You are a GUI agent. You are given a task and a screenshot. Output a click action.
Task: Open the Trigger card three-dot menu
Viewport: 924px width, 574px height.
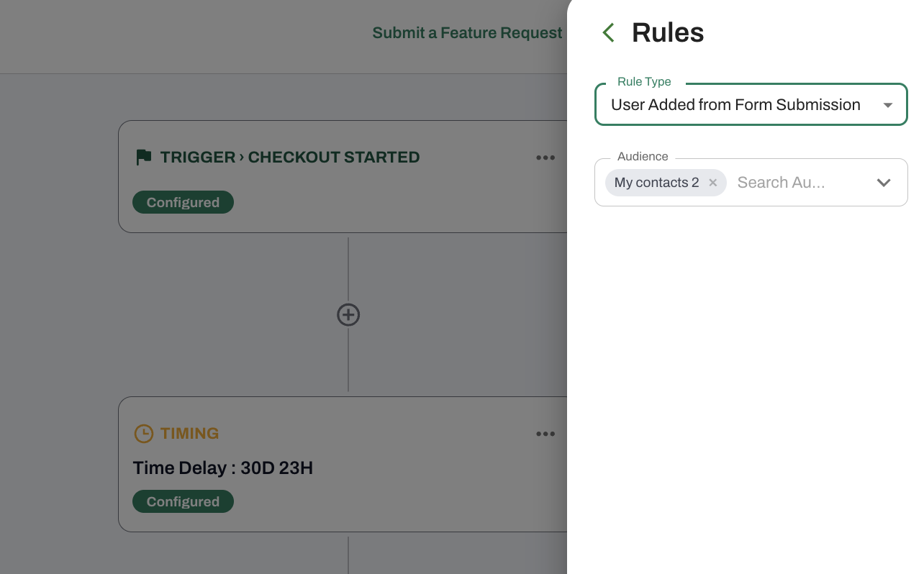pyautogui.click(x=545, y=158)
